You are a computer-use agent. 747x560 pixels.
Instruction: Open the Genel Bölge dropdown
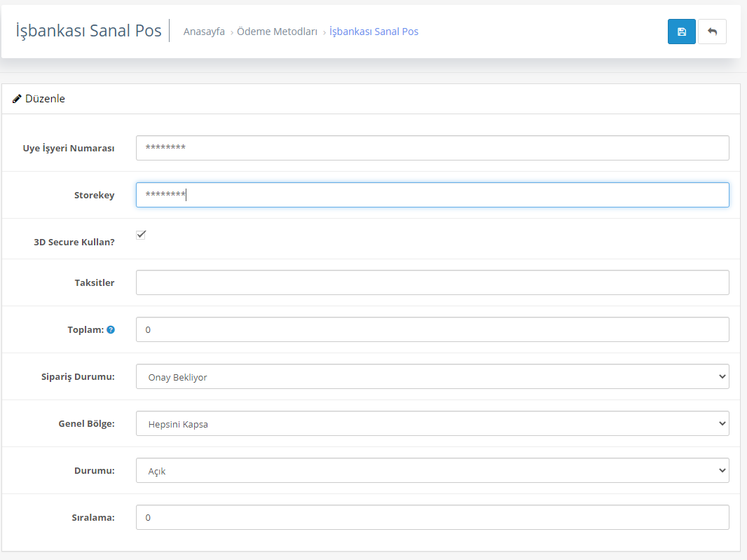(432, 423)
